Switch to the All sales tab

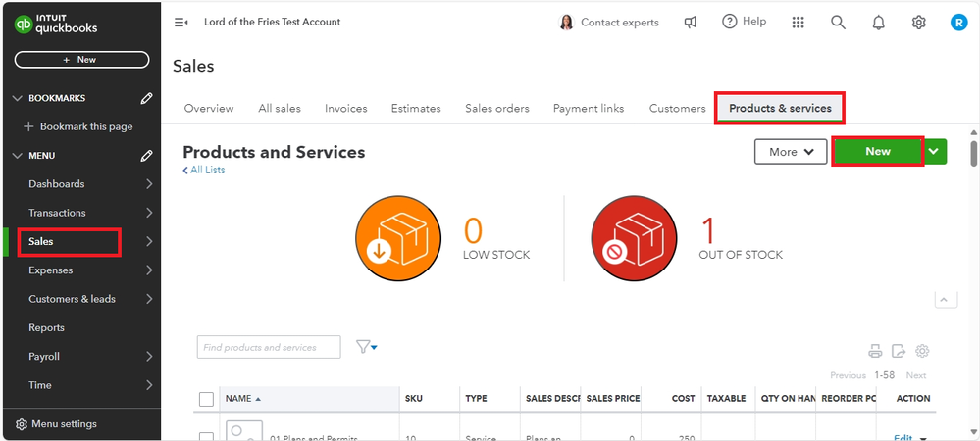tap(280, 108)
